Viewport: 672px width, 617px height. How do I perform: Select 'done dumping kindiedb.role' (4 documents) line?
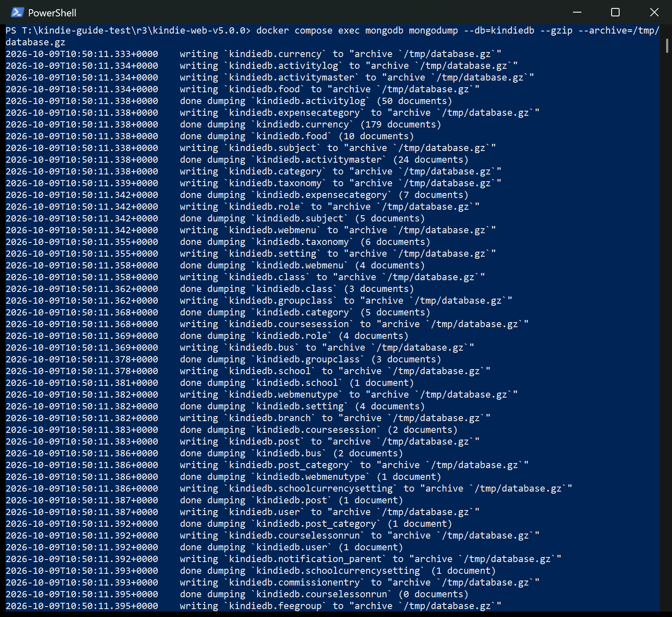(207, 336)
